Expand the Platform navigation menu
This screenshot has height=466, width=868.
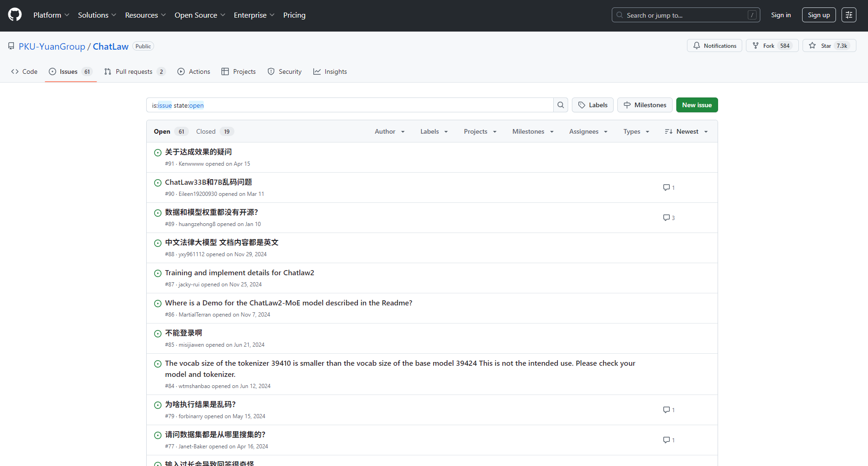click(51, 15)
